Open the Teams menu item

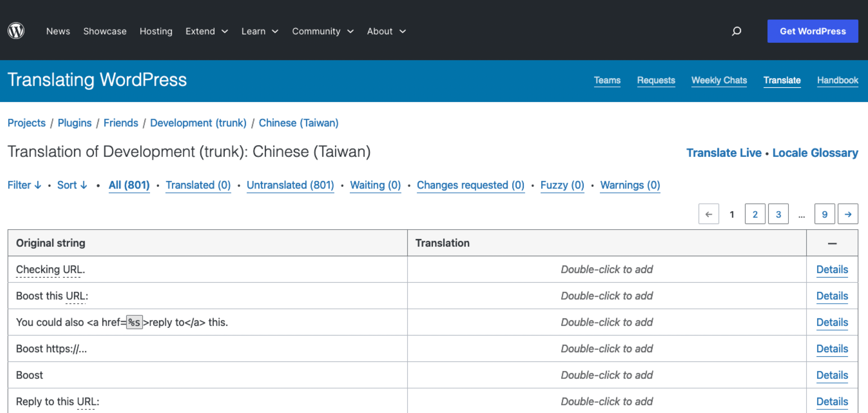coord(607,80)
